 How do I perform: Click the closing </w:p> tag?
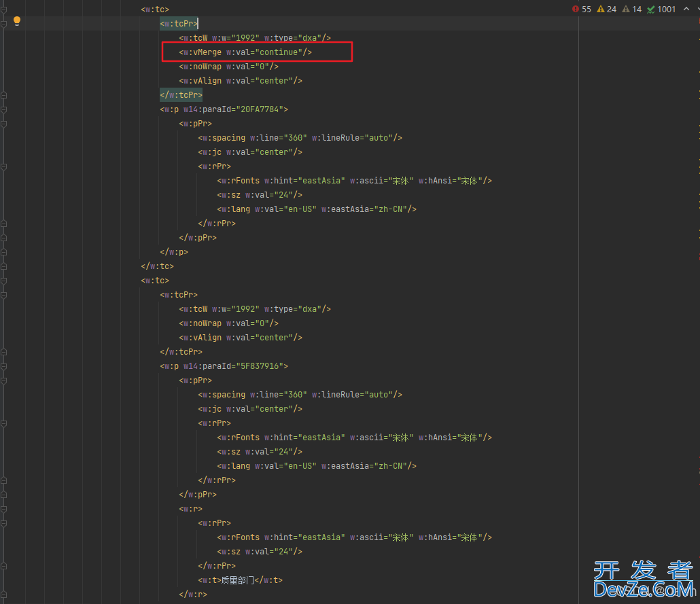click(x=174, y=252)
